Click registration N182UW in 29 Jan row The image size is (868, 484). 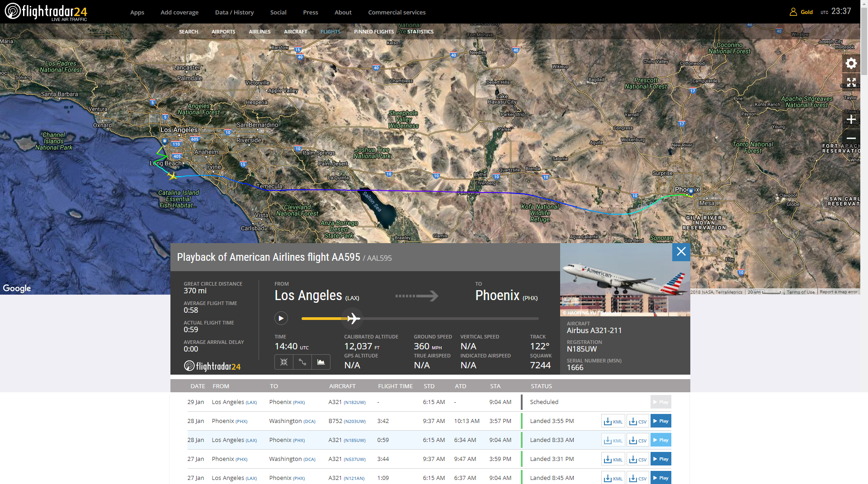point(354,402)
